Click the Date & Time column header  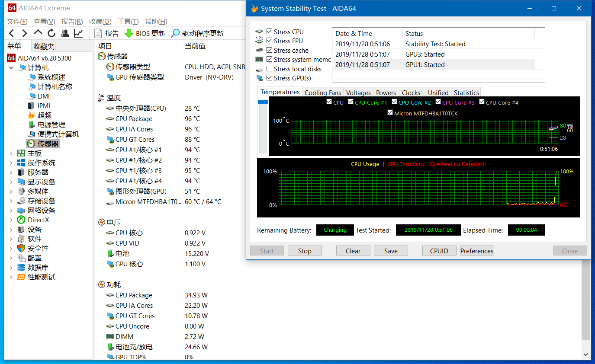[367, 33]
